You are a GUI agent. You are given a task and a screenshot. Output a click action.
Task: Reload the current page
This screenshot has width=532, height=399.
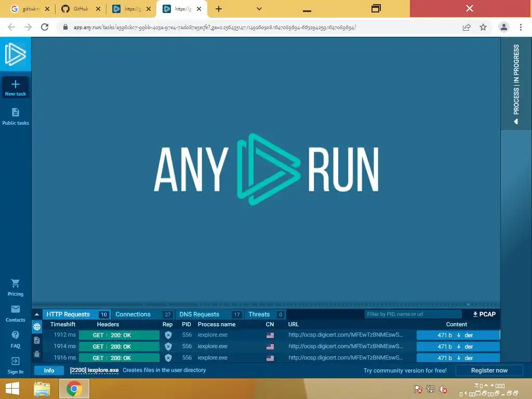45,27
